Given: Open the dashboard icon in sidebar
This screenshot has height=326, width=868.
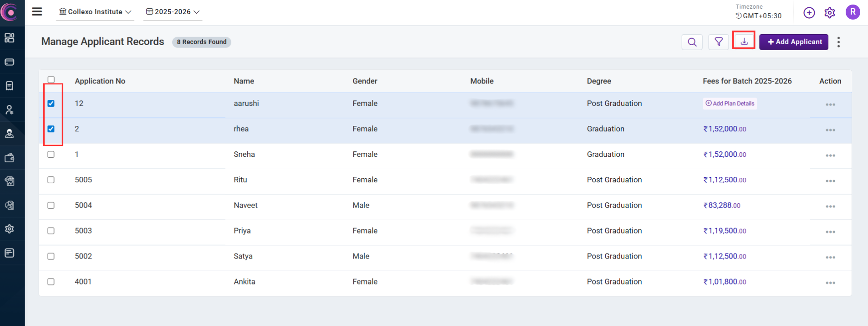Looking at the screenshot, I should pyautogui.click(x=10, y=38).
